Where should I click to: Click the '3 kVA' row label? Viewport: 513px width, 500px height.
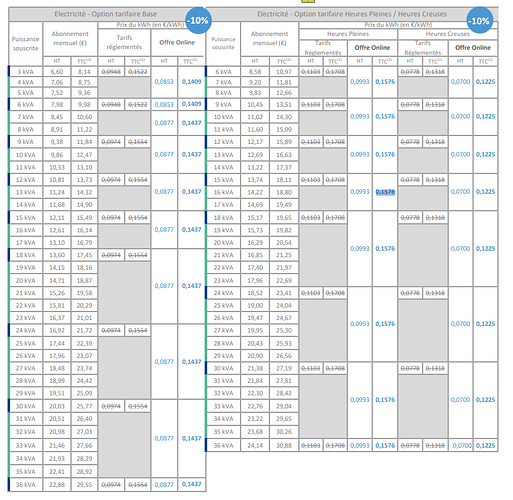[x=26, y=72]
